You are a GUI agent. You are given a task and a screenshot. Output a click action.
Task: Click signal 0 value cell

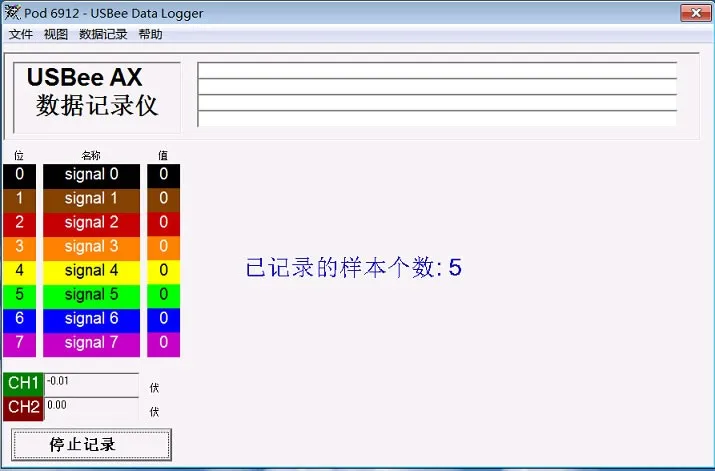tap(163, 176)
